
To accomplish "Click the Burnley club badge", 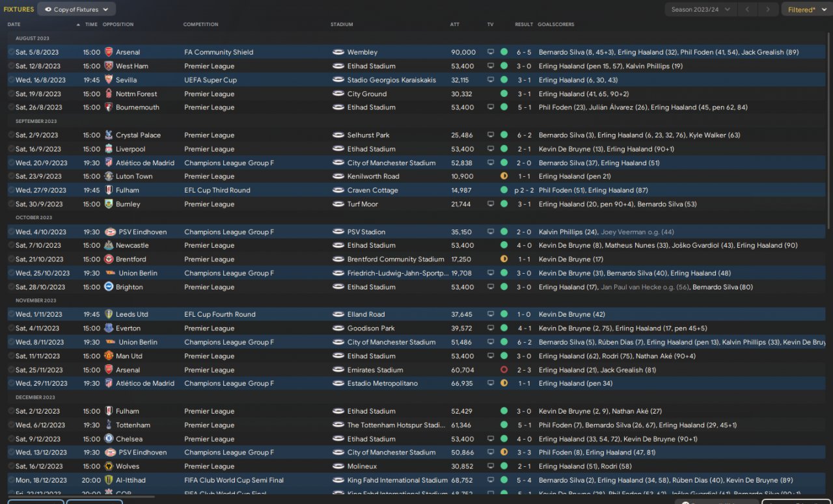I will pyautogui.click(x=109, y=204).
